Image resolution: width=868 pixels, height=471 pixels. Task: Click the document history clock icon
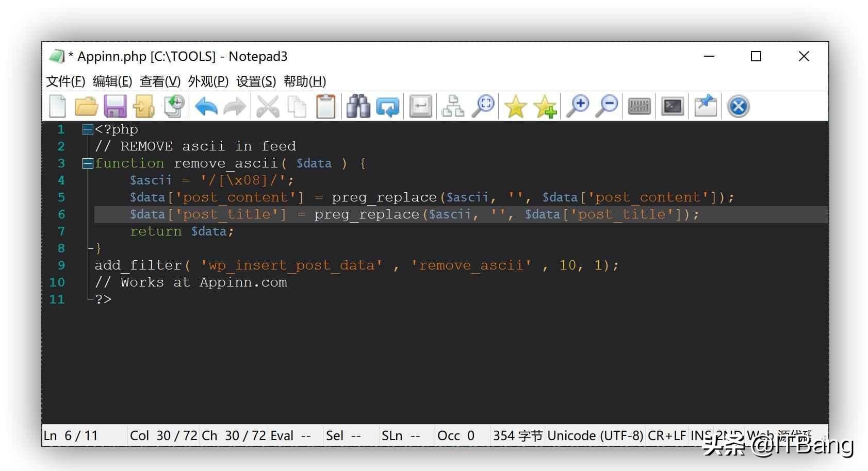click(174, 106)
